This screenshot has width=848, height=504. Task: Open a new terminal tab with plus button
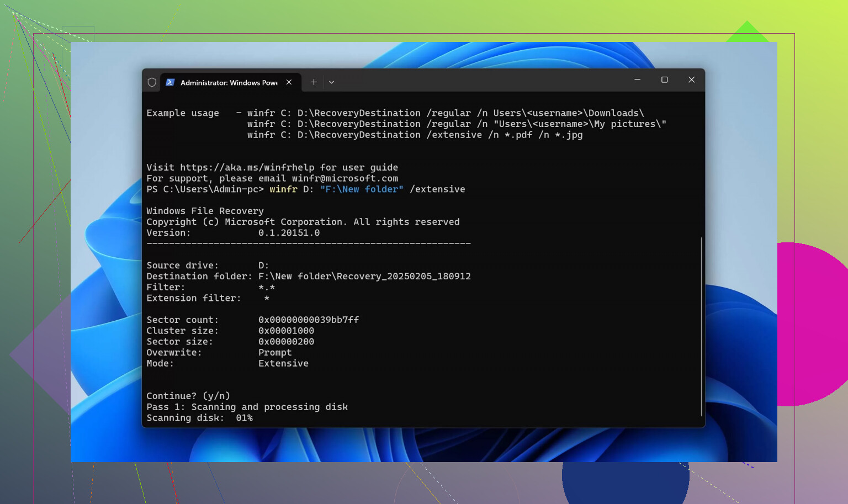point(314,82)
